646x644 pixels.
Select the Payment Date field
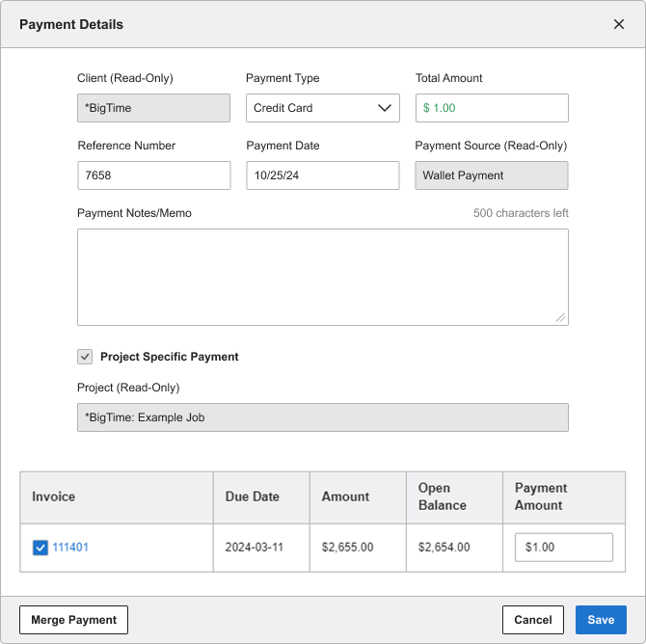(x=323, y=175)
